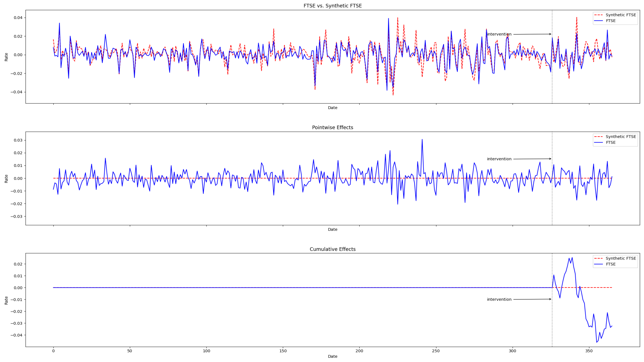Click 'intervention' annotation text in top chart

click(499, 34)
